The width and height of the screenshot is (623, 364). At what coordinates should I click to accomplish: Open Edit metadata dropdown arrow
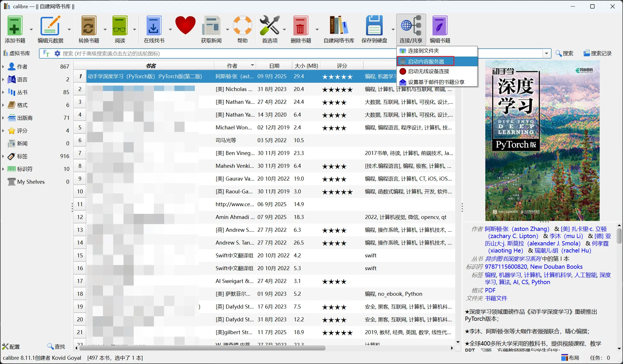[x=69, y=30]
